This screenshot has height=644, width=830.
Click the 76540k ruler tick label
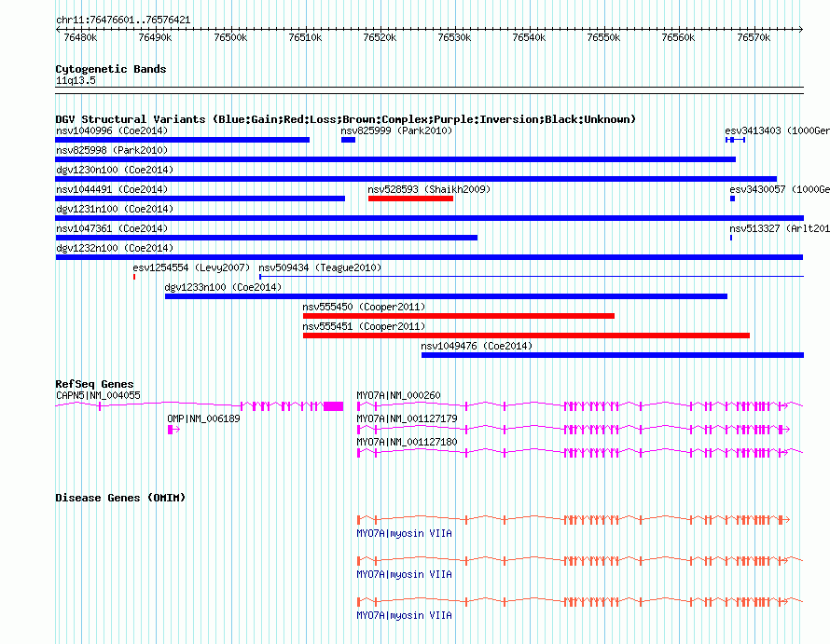click(x=529, y=38)
